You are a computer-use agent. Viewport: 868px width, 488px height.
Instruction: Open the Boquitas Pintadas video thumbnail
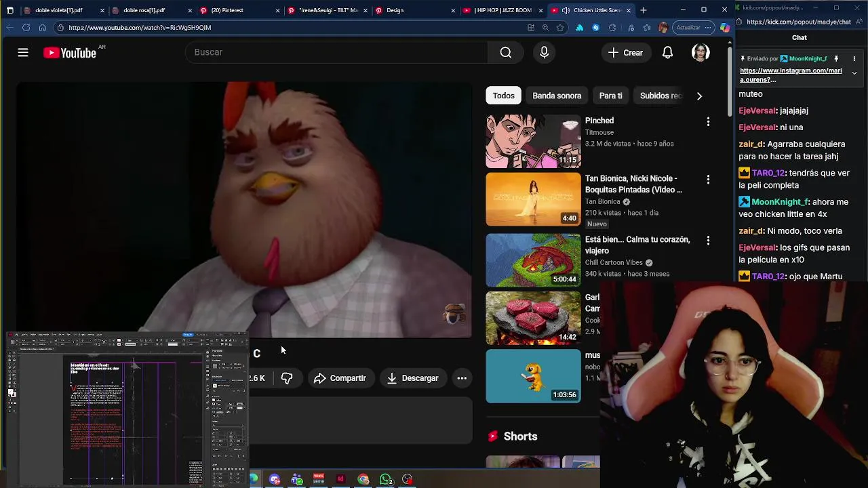point(533,199)
